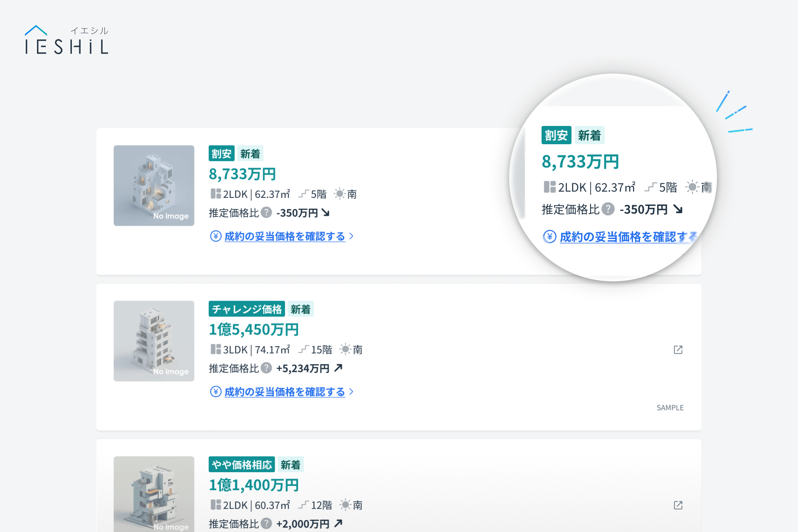Click sun icon on 1億5,450万円 listing
The height and width of the screenshot is (532, 798).
pyautogui.click(x=345, y=349)
